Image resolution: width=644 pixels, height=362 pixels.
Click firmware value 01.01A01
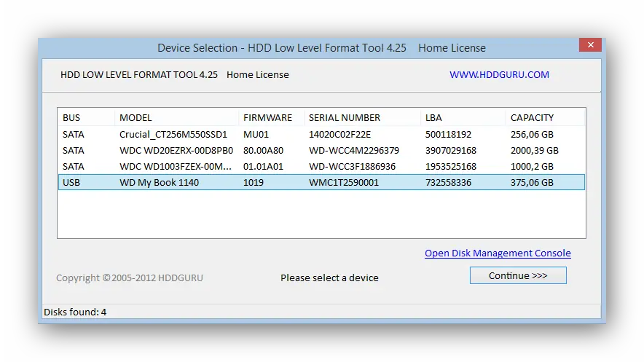click(x=263, y=166)
